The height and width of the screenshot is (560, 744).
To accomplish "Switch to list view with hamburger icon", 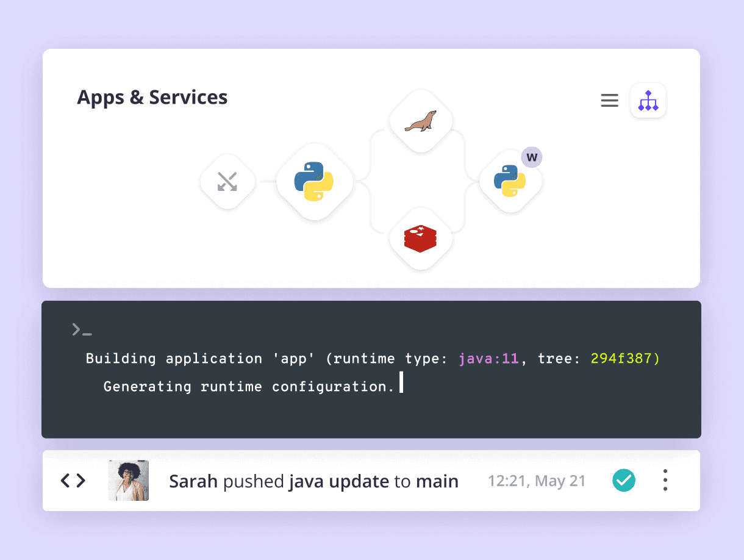I will pos(609,101).
